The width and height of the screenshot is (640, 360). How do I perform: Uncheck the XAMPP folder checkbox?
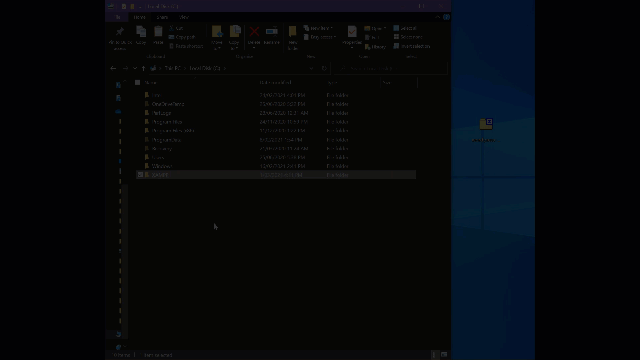(140, 175)
